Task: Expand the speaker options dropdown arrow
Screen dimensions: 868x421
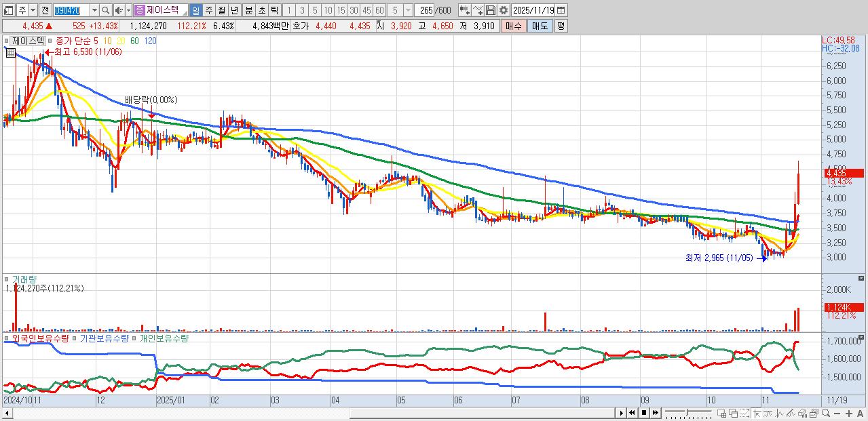Action: click(x=128, y=10)
